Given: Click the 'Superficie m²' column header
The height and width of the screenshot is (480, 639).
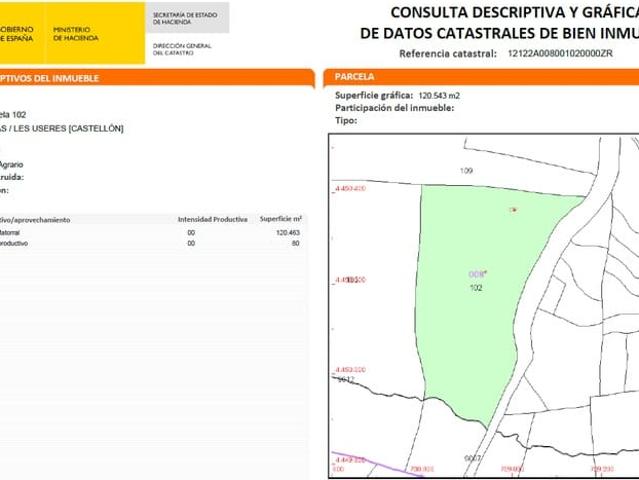Looking at the screenshot, I should coord(281,219).
